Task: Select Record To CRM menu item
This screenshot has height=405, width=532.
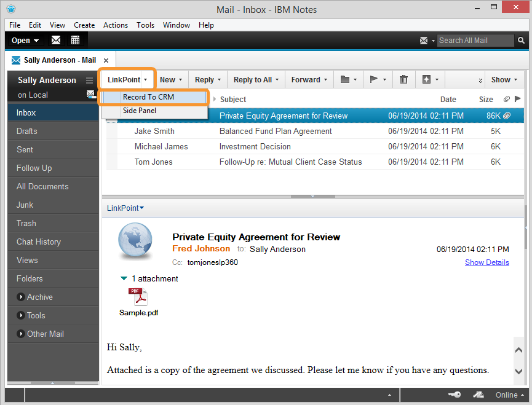Action: click(155, 97)
